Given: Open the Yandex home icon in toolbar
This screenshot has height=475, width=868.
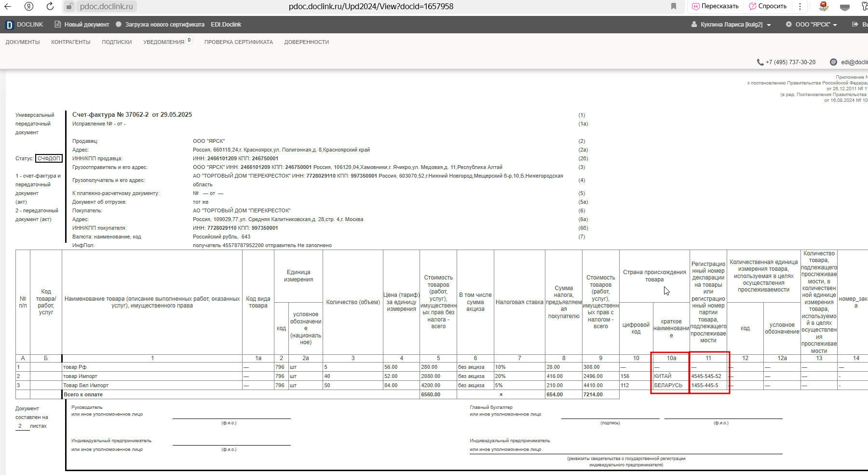Looking at the screenshot, I should pos(29,6).
